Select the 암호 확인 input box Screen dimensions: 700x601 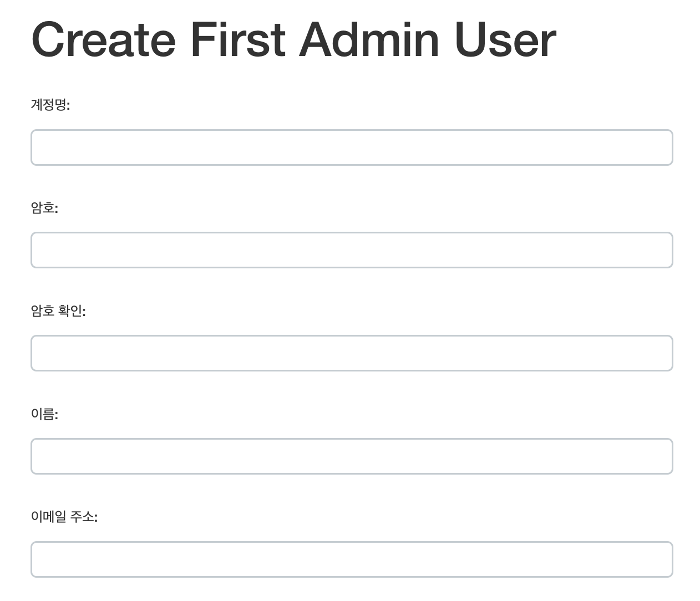tap(352, 353)
